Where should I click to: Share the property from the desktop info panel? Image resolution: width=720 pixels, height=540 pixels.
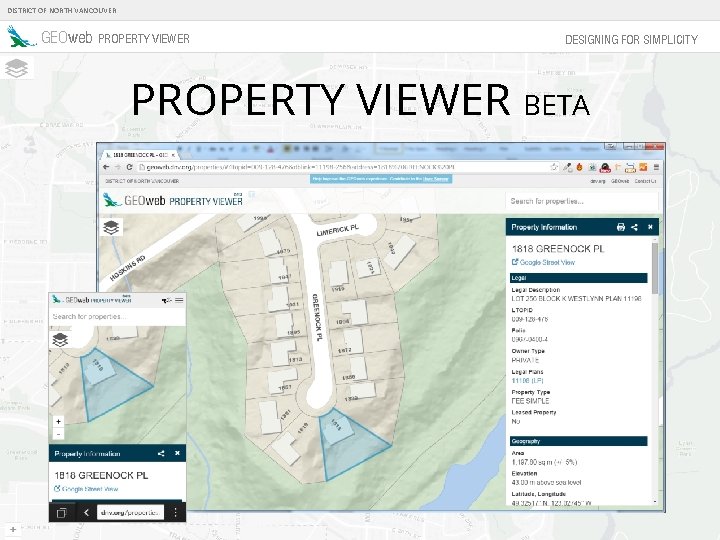[x=634, y=227]
